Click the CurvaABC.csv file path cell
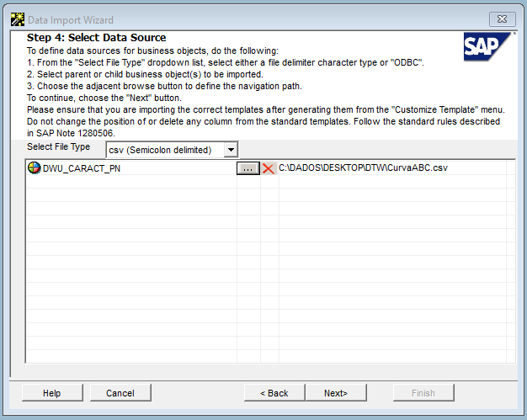This screenshot has height=420, width=527. coord(363,168)
